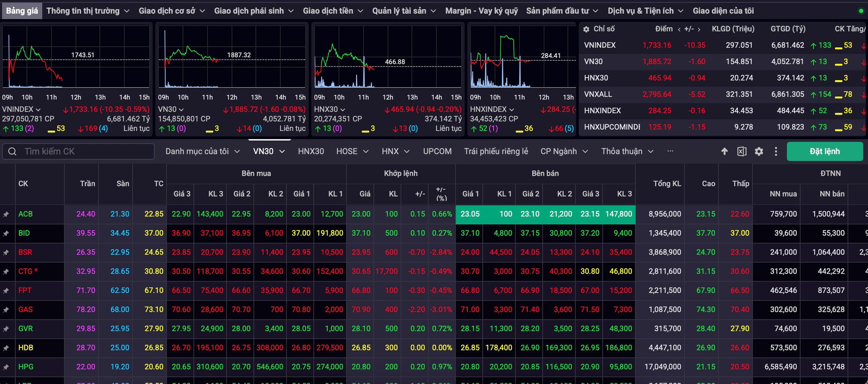The width and height of the screenshot is (868, 384).
Task: Toggle the pin icon for ACB row
Action: point(6,214)
